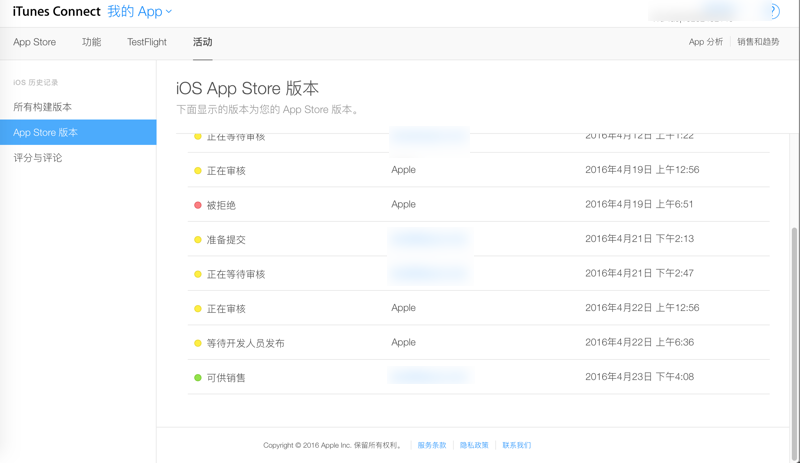Switch to the App Store tab

pos(35,42)
